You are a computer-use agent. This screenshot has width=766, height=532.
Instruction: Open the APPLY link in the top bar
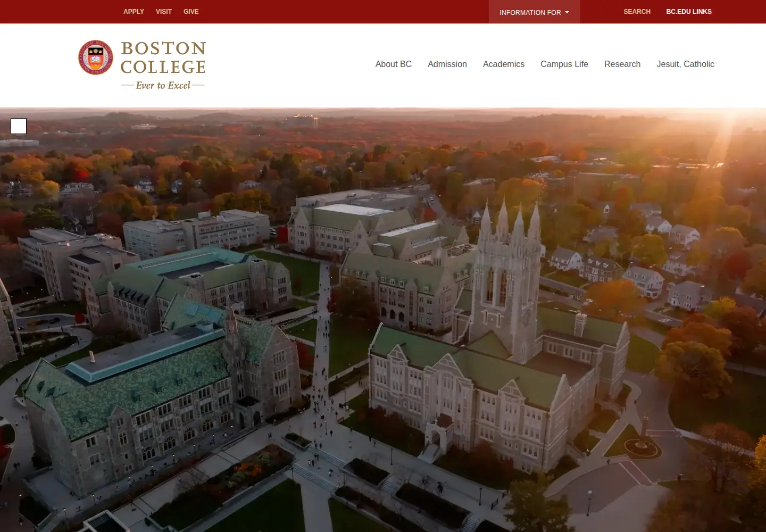134,12
